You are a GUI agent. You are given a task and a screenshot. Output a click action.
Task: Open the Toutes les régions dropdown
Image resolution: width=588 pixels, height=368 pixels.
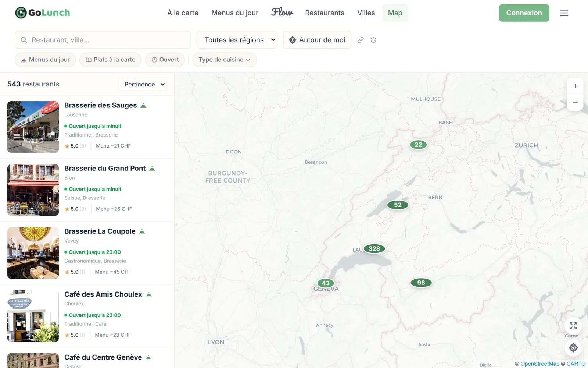pyautogui.click(x=237, y=40)
